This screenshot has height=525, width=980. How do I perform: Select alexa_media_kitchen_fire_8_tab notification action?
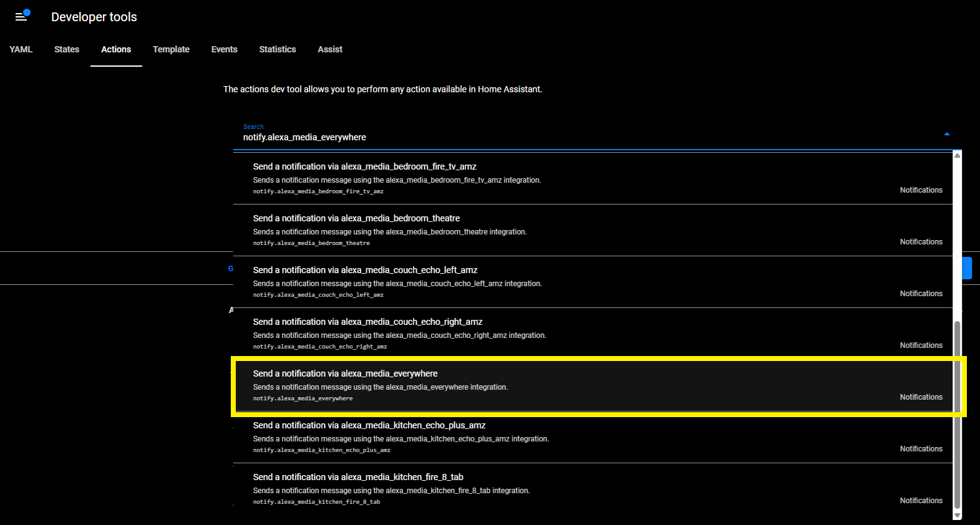(593, 489)
